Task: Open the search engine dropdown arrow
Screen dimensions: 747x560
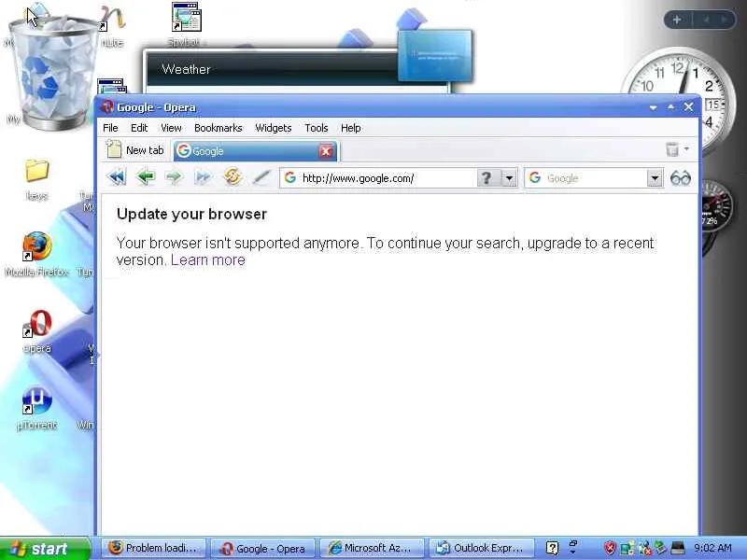Action: pos(655,178)
